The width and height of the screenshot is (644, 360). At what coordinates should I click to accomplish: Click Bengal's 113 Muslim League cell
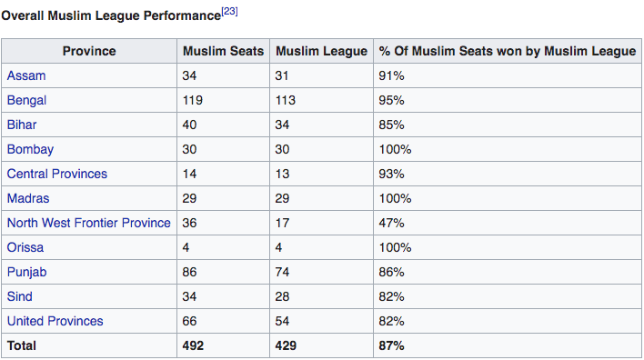click(x=321, y=100)
